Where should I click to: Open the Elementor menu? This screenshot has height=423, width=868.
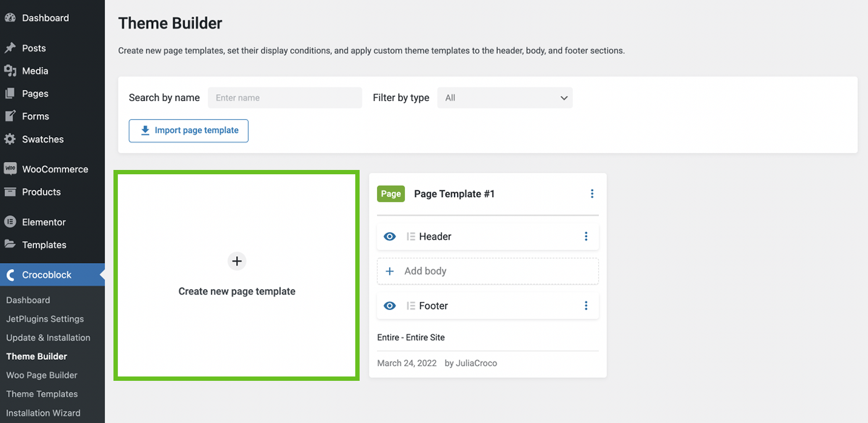coord(52,222)
